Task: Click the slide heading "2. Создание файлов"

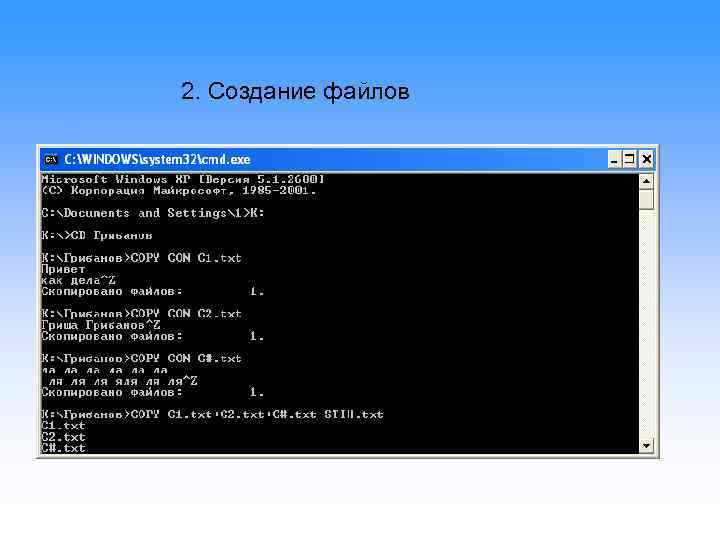Action: [295, 91]
